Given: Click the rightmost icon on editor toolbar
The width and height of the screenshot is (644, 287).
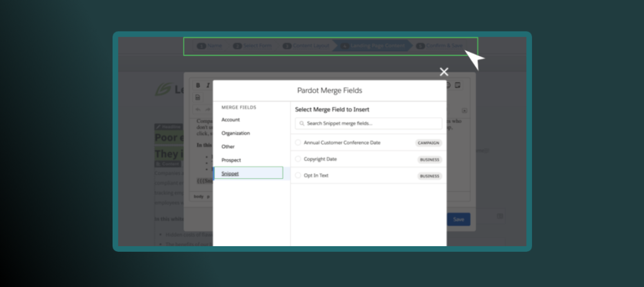Looking at the screenshot, I should pyautogui.click(x=458, y=85).
